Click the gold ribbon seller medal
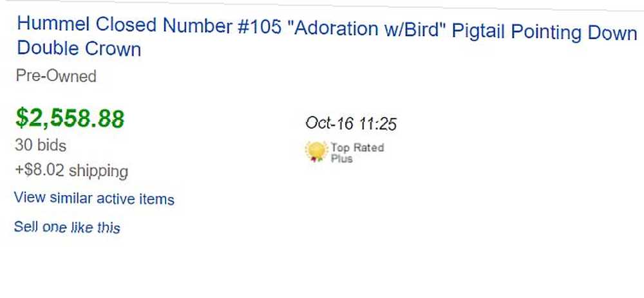The width and height of the screenshot is (644, 298). point(316,151)
